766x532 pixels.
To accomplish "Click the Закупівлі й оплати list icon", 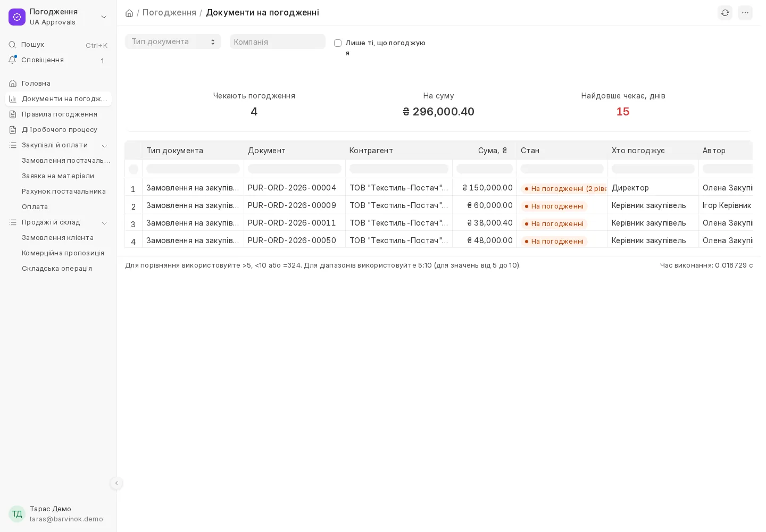I will (13, 145).
